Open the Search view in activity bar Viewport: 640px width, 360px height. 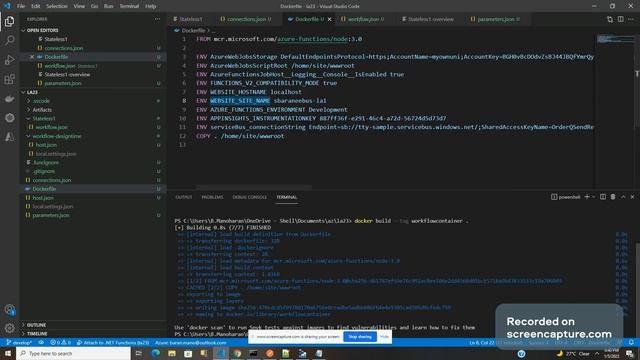coord(9,40)
